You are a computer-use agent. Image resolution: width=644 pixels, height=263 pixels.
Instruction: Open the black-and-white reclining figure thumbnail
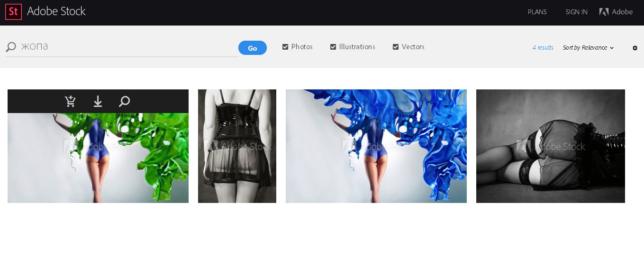[x=551, y=146]
